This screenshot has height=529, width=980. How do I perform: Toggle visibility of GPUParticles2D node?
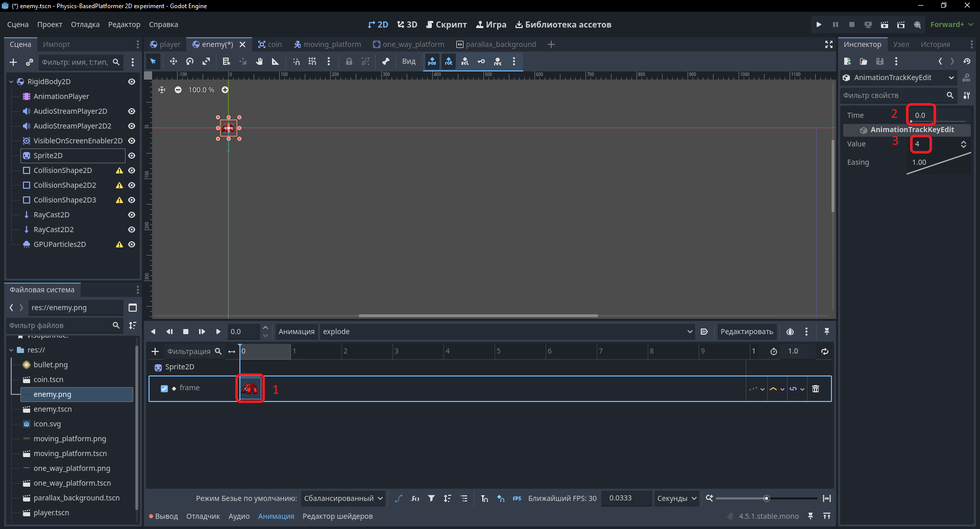(132, 244)
